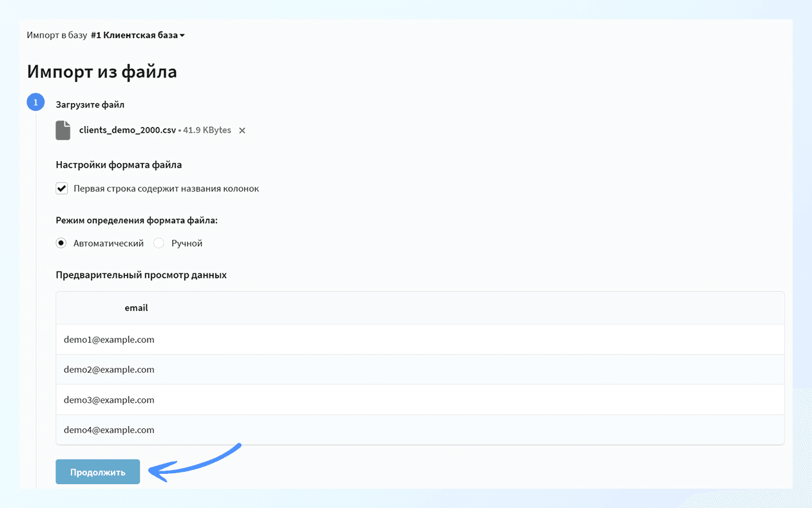812x508 pixels.
Task: Toggle 'Первая строка содержит названия колонок' checkbox
Action: 62,189
